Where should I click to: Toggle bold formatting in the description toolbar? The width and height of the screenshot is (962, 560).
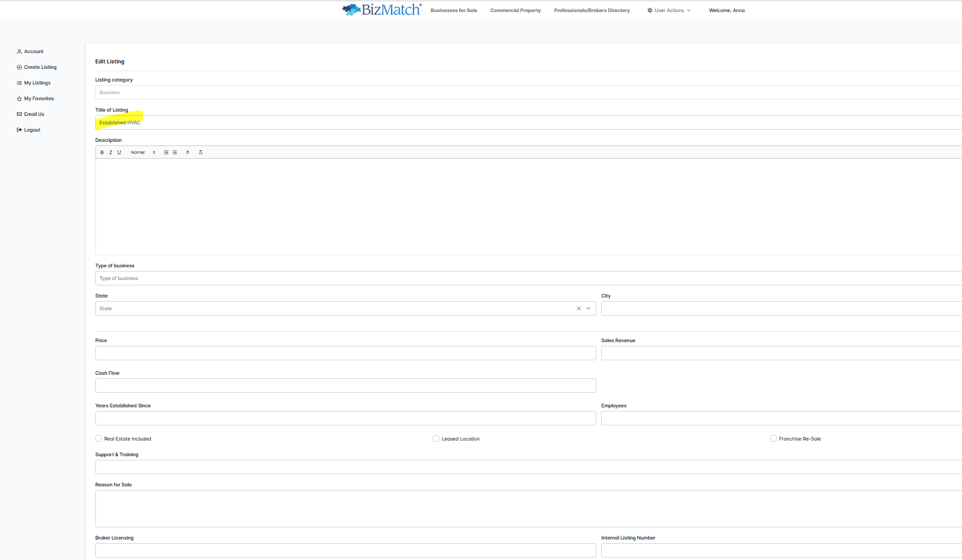click(102, 153)
